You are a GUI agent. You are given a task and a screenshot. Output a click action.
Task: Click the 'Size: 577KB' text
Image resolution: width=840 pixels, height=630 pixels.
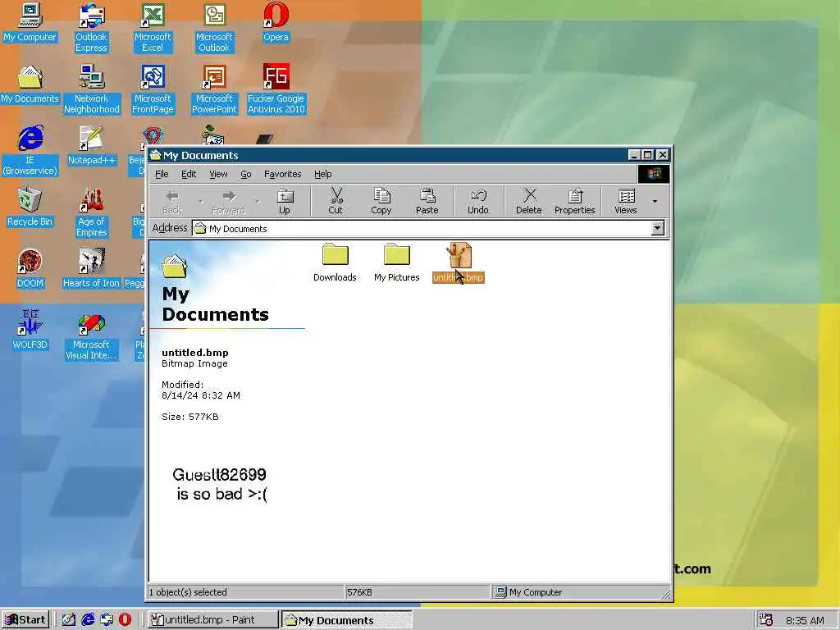pos(190,417)
